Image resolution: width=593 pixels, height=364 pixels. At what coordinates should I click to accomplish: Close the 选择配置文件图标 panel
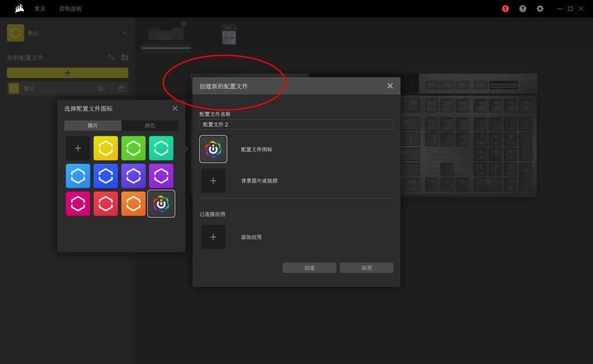[x=175, y=108]
